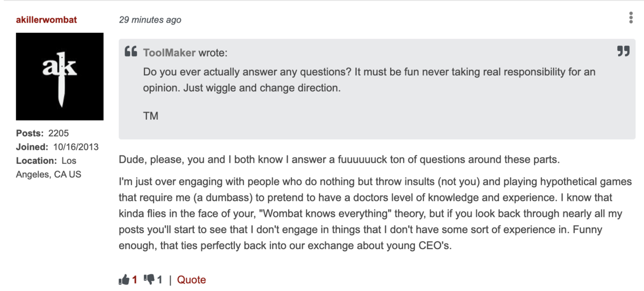Click the dislike count next to thumbs down
Screen dimensions: 644x291
coord(160,280)
